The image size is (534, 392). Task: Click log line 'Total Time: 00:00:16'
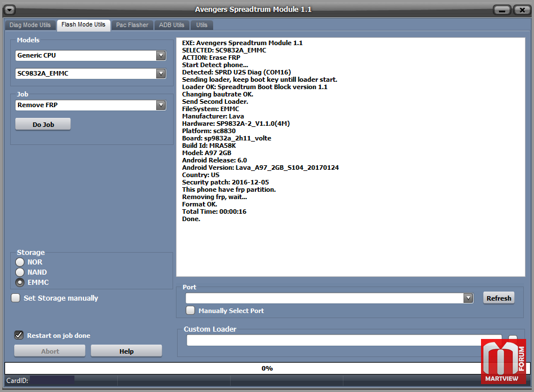(x=214, y=212)
